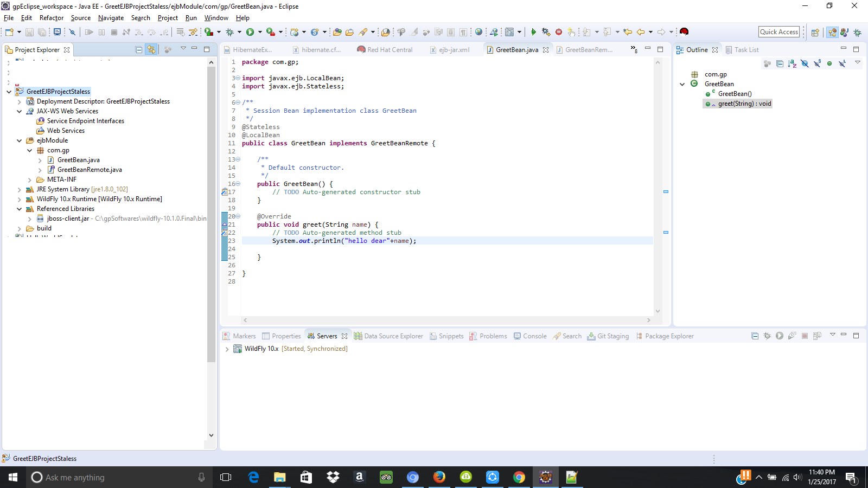Screen dimensions: 868x488
Task: Collapse the JAX-WS Web Services node
Action: click(x=20, y=111)
